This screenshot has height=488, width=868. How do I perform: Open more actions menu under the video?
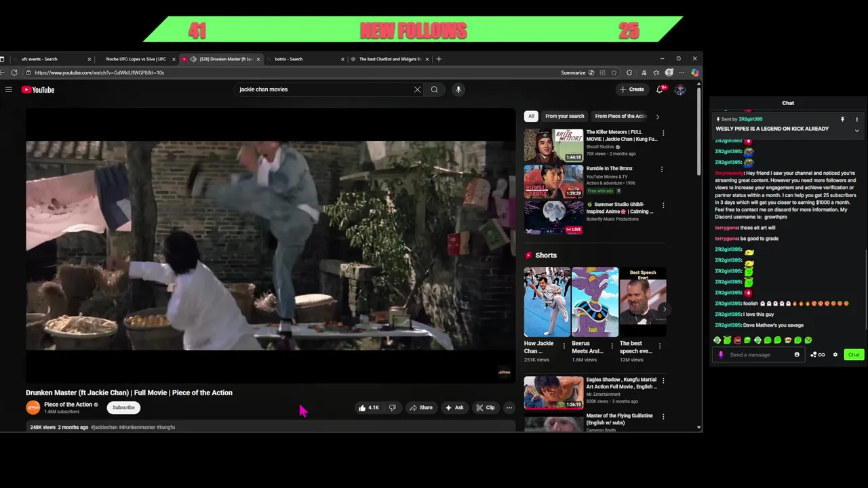coord(509,407)
